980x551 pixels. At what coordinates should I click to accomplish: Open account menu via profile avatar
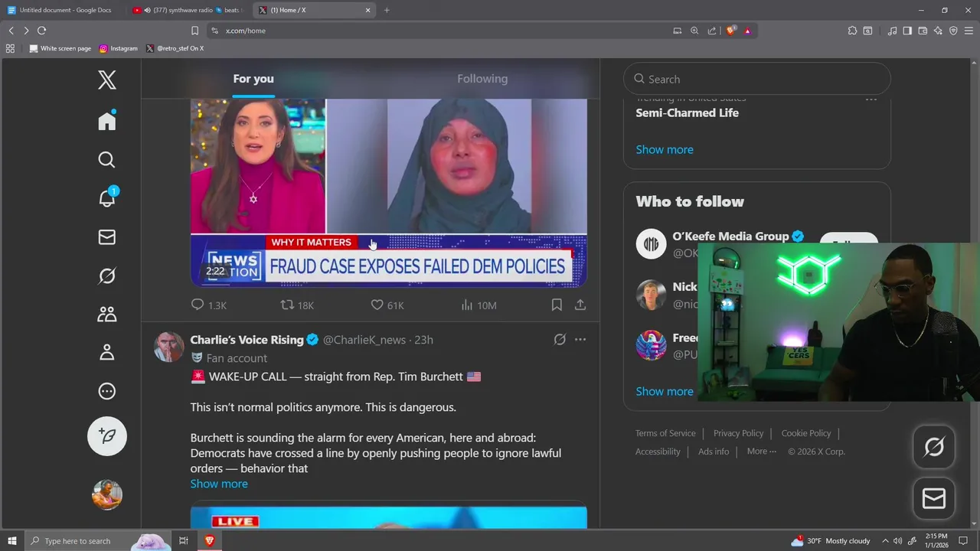(x=107, y=494)
